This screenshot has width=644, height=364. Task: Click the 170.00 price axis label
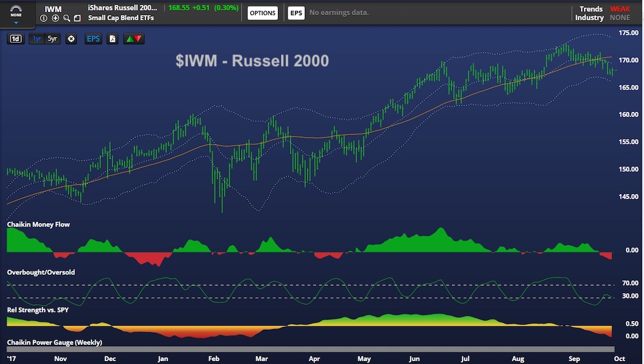pos(628,60)
